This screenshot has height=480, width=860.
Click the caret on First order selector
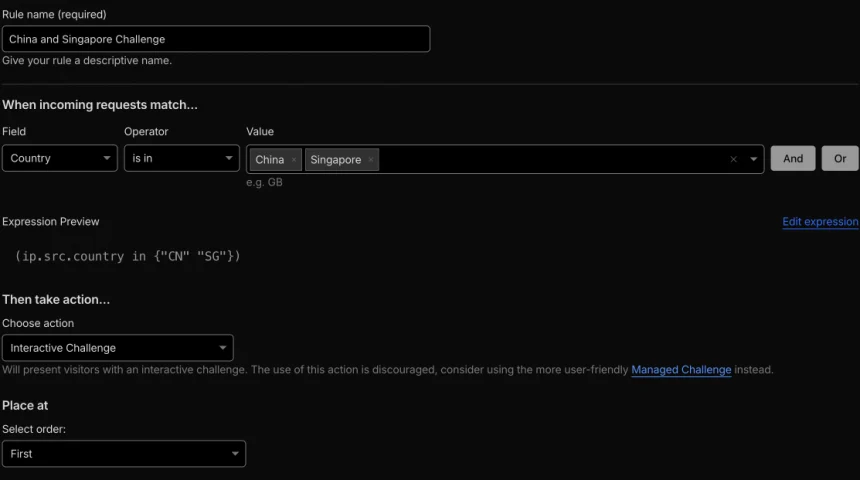[x=235, y=454]
